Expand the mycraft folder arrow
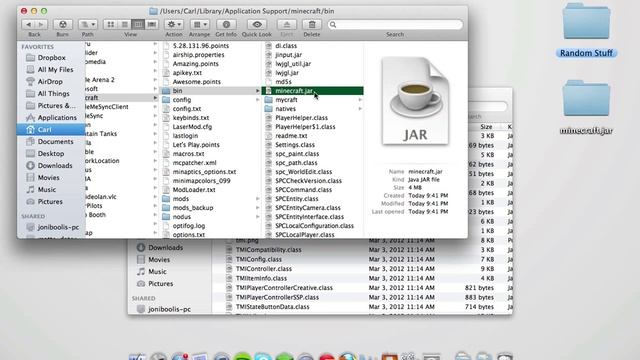This screenshot has height=360, width=640. pos(360,100)
